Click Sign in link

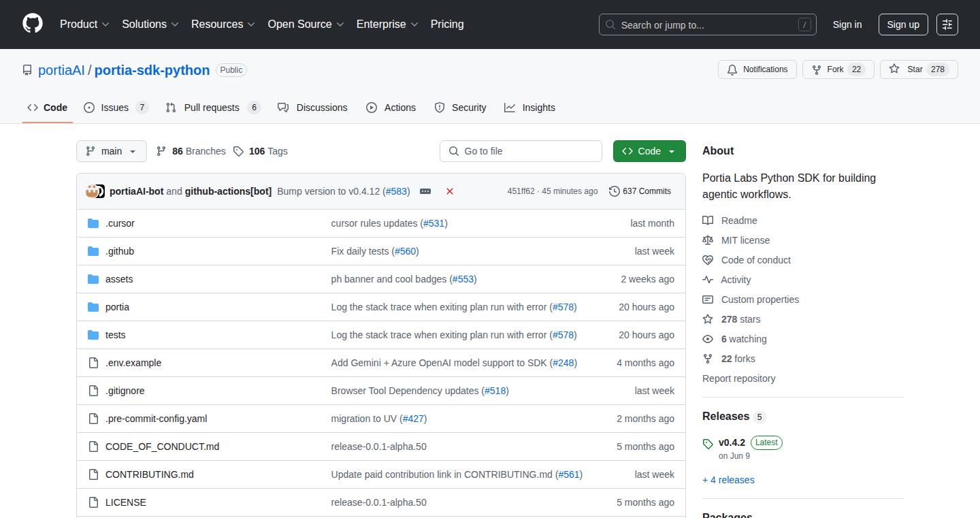[x=847, y=25]
